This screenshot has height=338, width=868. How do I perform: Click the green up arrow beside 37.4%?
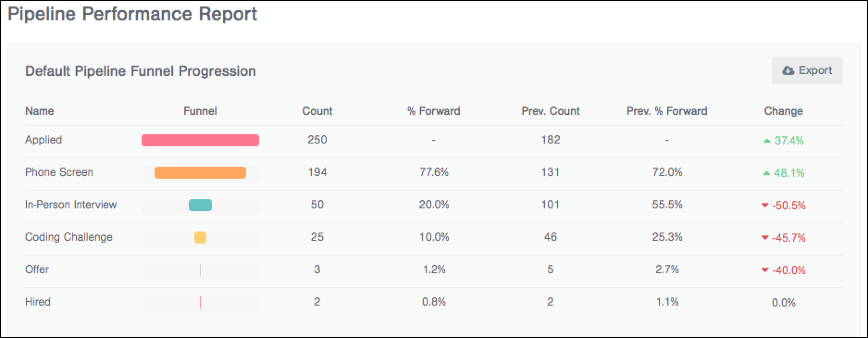click(767, 141)
